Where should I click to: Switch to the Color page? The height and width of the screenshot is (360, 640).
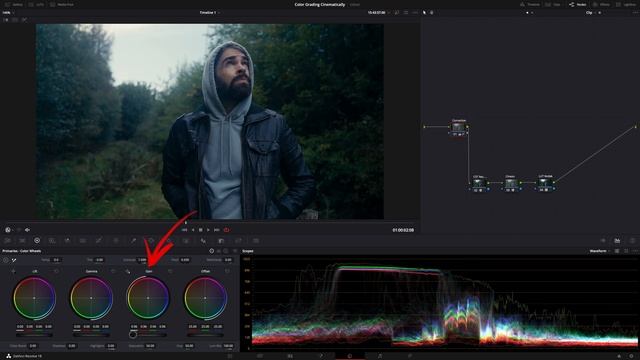point(350,356)
